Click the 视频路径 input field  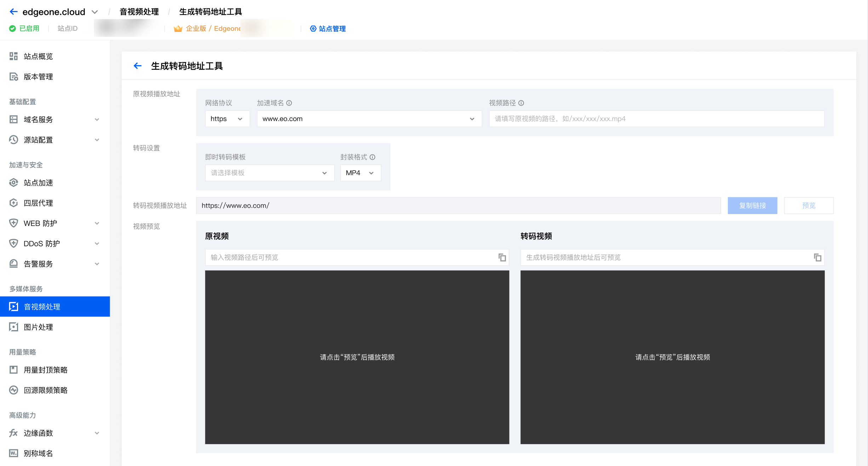[x=656, y=119]
